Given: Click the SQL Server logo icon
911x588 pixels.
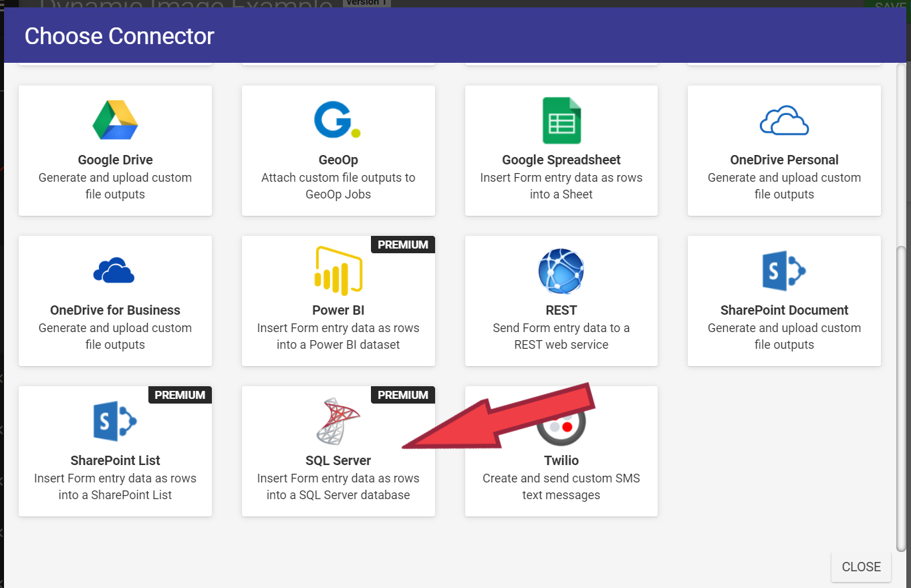Looking at the screenshot, I should tap(338, 421).
